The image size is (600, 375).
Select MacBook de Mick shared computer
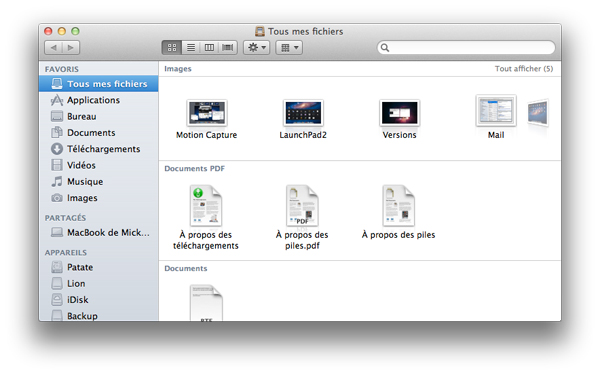tap(99, 233)
